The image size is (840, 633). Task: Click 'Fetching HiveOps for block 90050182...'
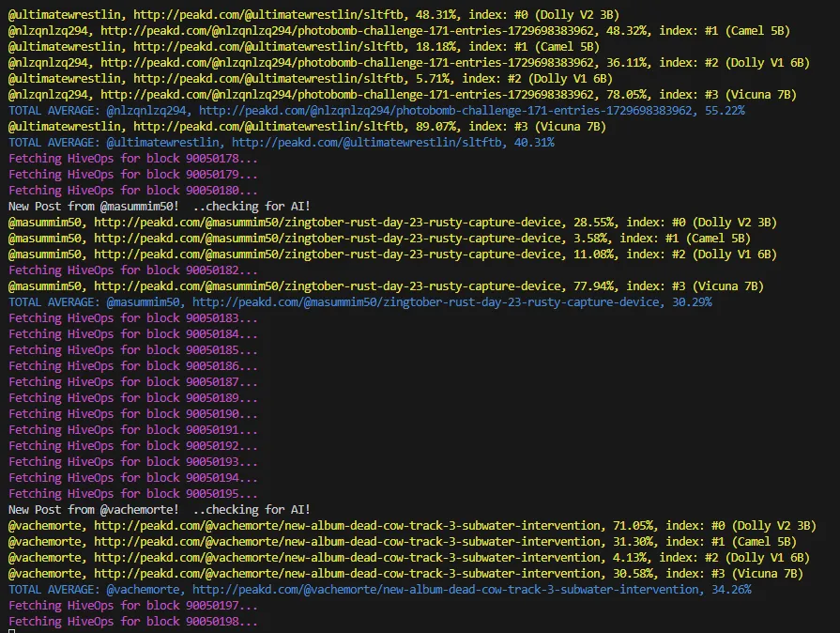pyautogui.click(x=133, y=270)
